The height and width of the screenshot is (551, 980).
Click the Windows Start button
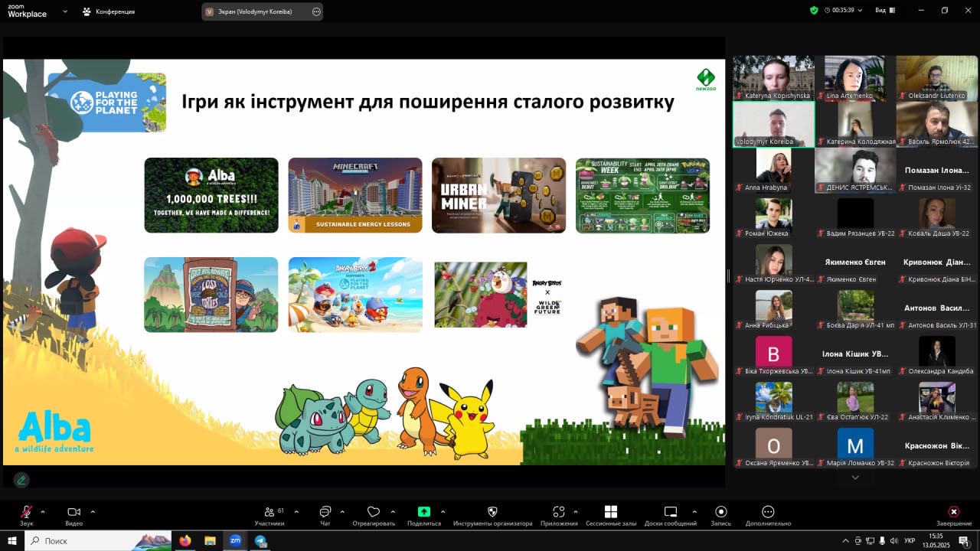click(12, 540)
